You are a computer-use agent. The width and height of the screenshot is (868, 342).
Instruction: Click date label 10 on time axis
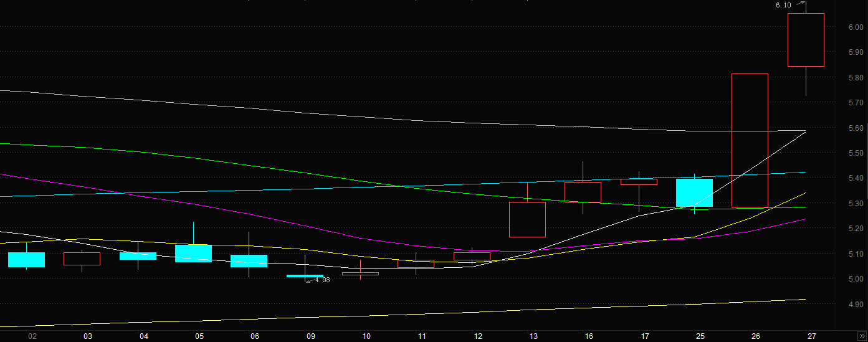tap(366, 336)
